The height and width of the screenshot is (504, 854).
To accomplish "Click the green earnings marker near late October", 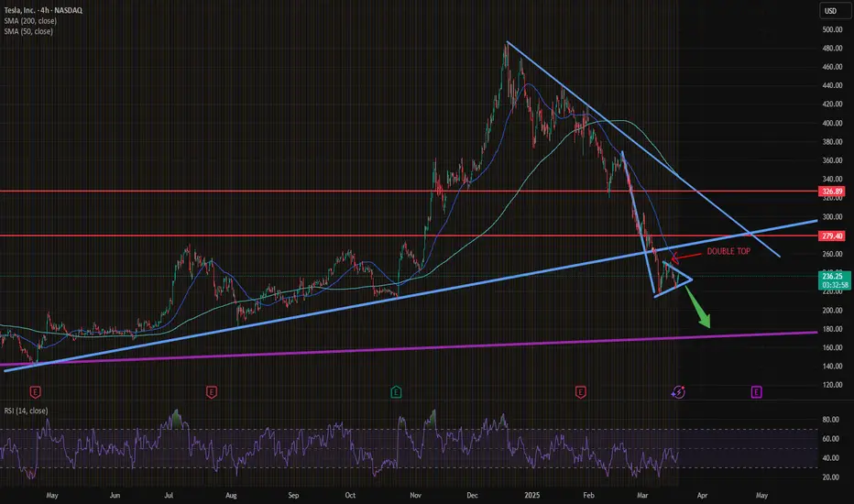I will pos(396,392).
